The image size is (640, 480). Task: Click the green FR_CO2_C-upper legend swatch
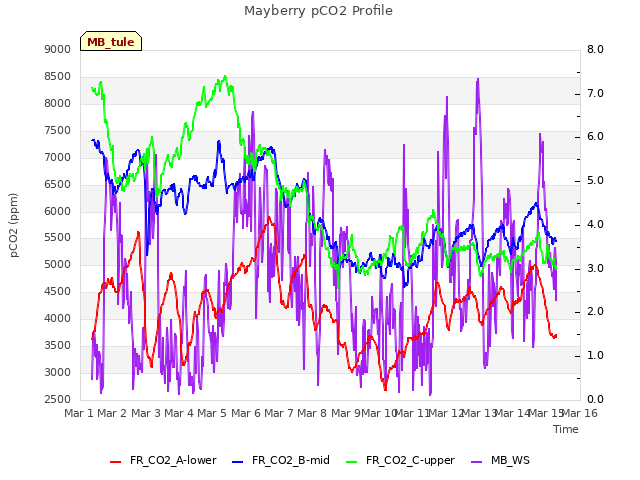pos(351,461)
